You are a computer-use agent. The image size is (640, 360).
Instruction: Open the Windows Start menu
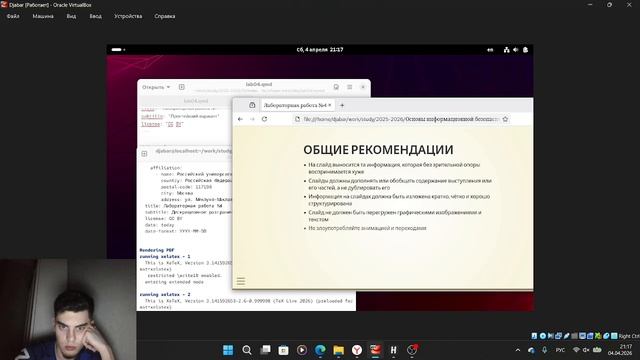click(x=228, y=350)
